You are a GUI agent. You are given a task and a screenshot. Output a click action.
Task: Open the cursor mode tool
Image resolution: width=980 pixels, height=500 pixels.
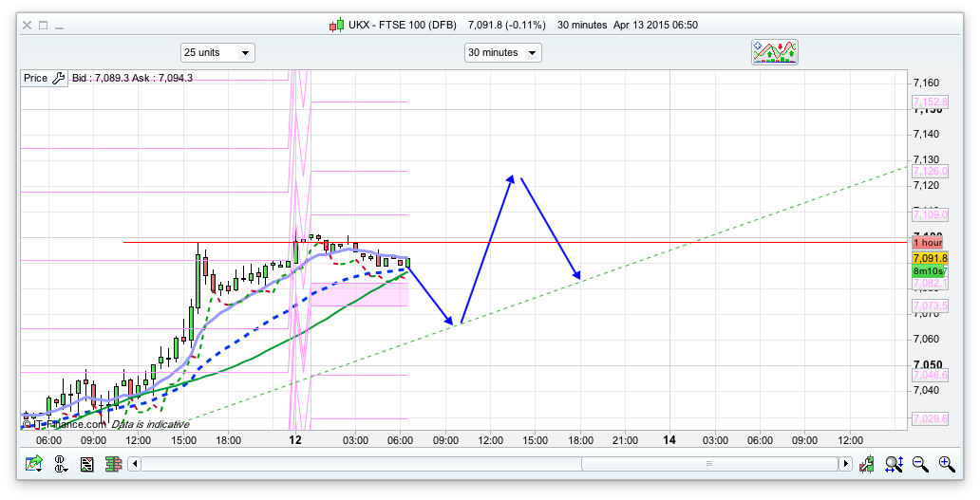(x=61, y=464)
